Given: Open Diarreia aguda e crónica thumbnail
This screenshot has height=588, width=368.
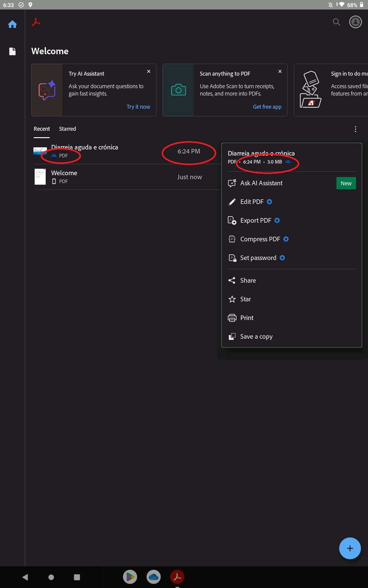Looking at the screenshot, I should [40, 151].
